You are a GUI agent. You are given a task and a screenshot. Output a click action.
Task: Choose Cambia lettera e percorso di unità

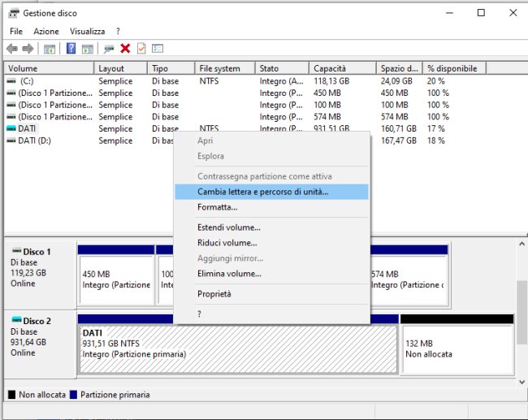point(271,192)
